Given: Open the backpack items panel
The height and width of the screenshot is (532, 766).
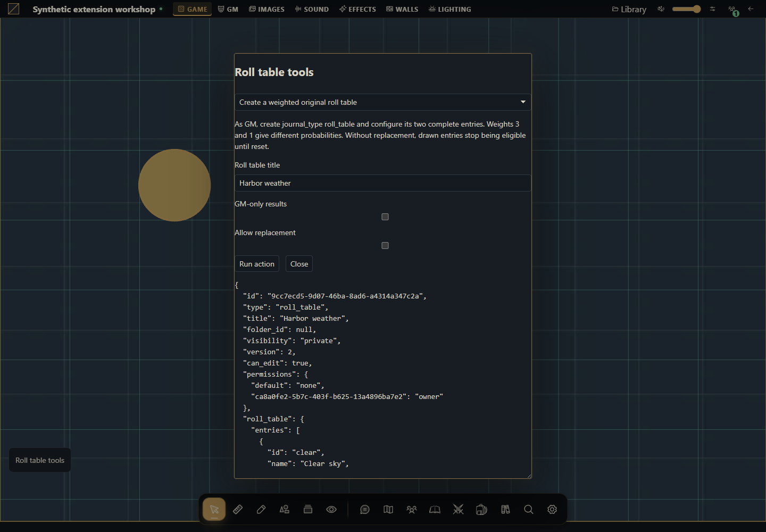Looking at the screenshot, I should 482,509.
